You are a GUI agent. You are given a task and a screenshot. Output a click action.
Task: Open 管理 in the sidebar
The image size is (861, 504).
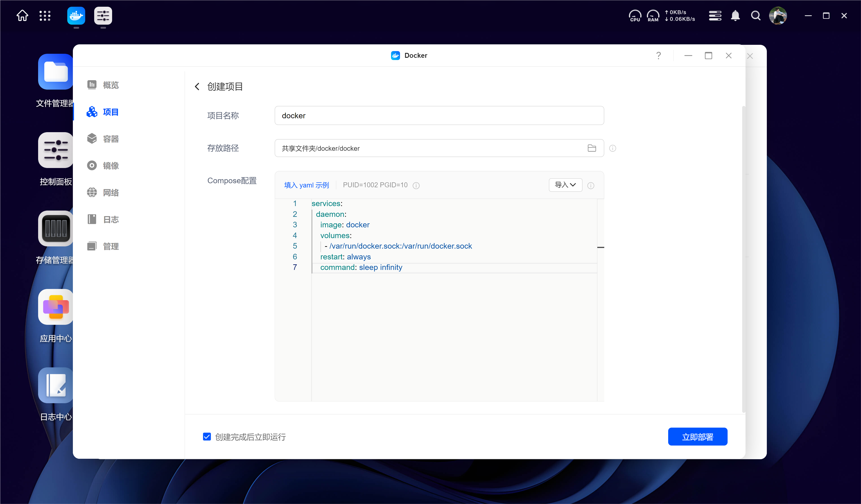coord(103,246)
